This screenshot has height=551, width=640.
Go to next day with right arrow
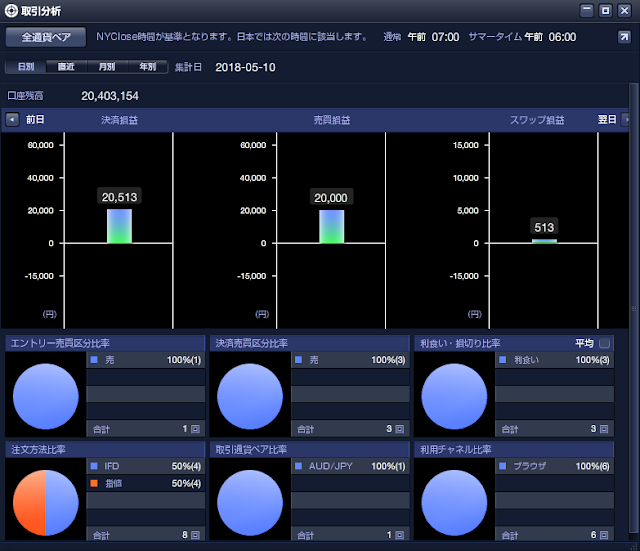(x=626, y=120)
